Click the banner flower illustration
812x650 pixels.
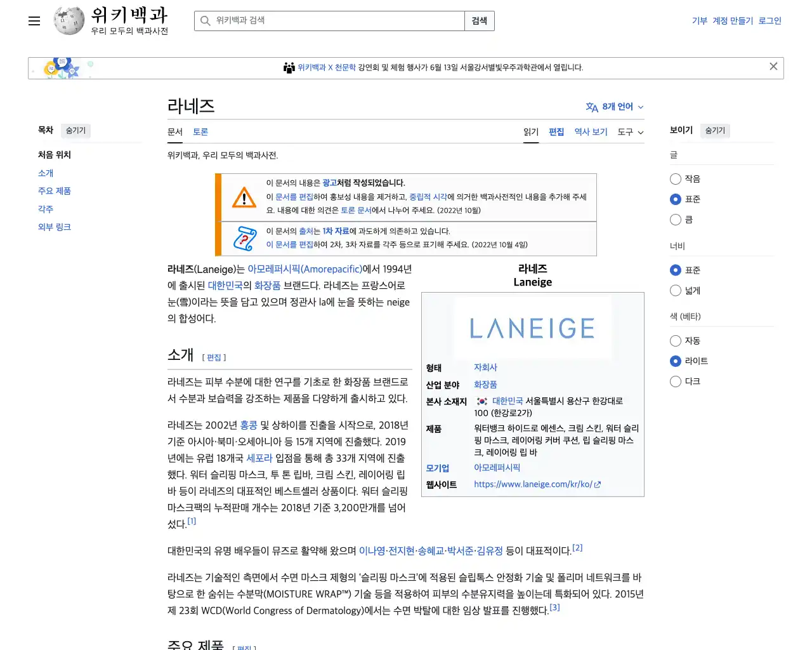coord(63,68)
